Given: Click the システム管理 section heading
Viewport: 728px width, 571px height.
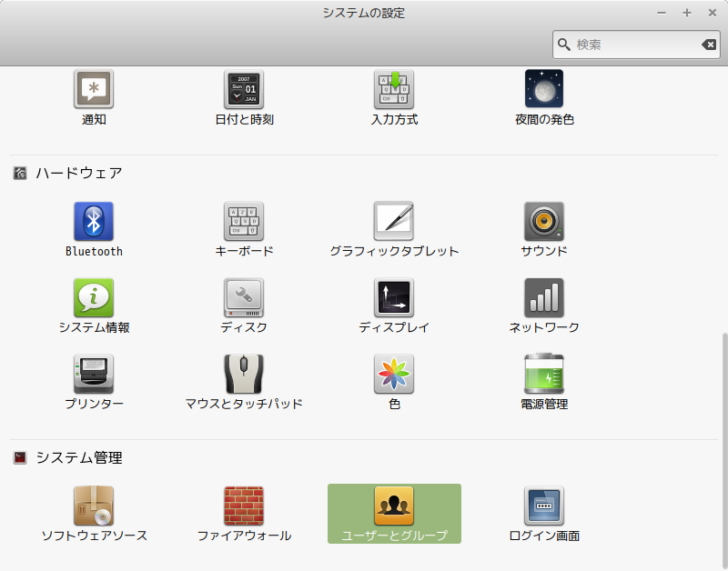Looking at the screenshot, I should pyautogui.click(x=79, y=458).
